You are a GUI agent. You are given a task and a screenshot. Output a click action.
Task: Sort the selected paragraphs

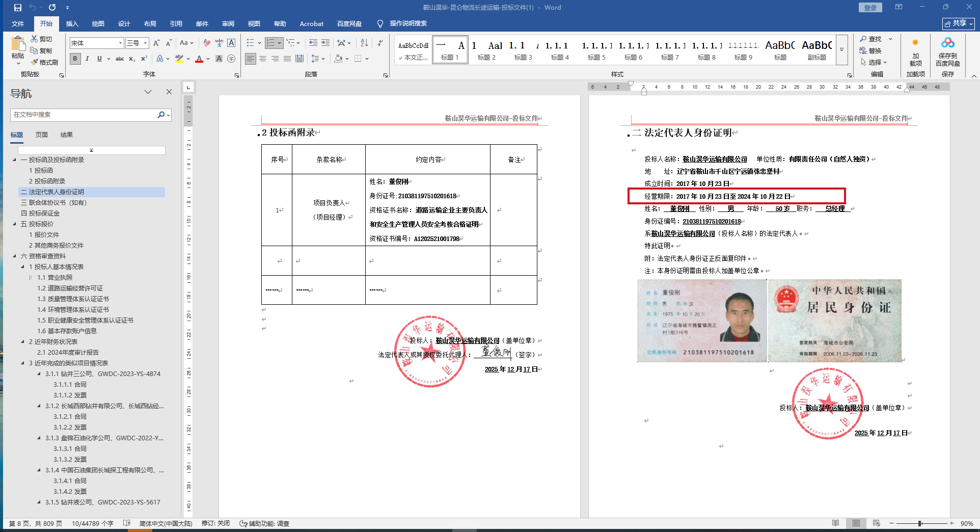(x=364, y=43)
